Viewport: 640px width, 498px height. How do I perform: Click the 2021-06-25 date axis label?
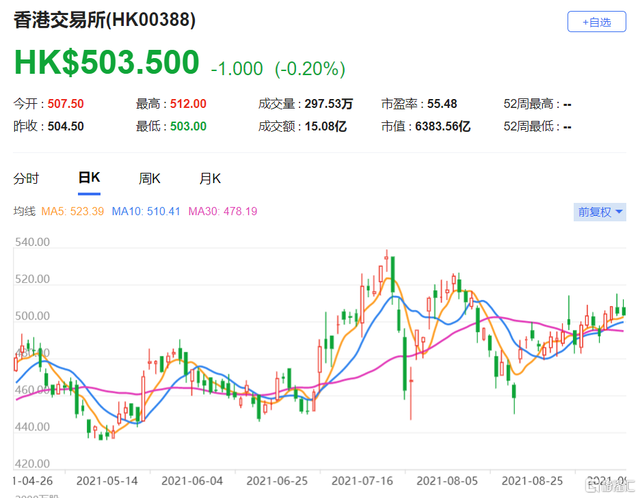pos(277,481)
